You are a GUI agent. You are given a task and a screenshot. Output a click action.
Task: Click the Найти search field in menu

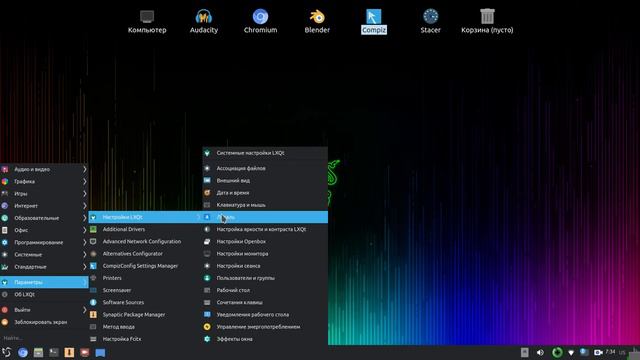coord(44,338)
